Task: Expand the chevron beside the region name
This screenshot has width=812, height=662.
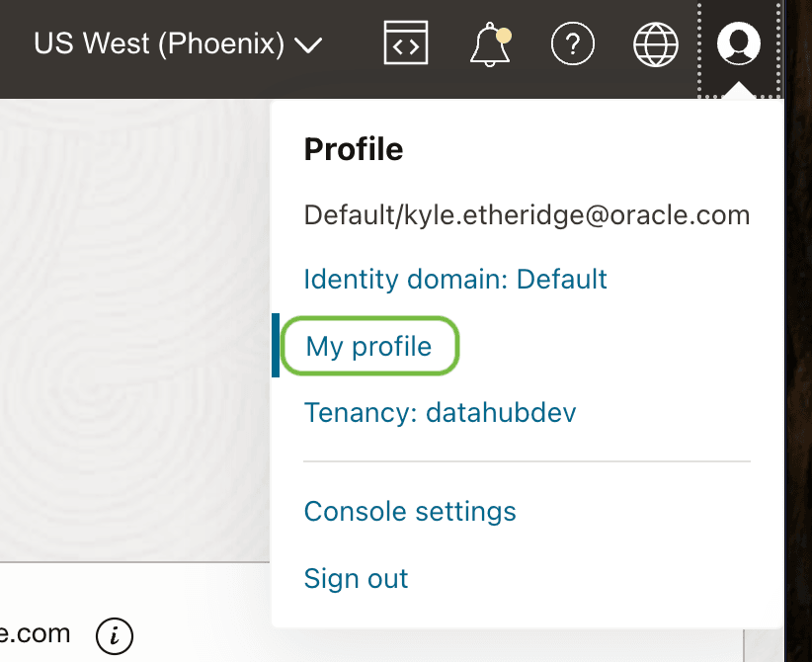Action: (309, 45)
